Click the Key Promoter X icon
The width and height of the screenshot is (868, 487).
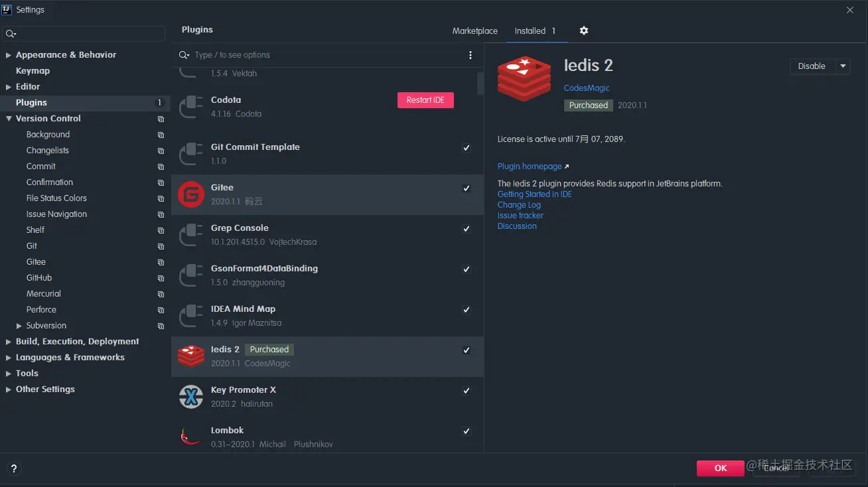pos(191,397)
